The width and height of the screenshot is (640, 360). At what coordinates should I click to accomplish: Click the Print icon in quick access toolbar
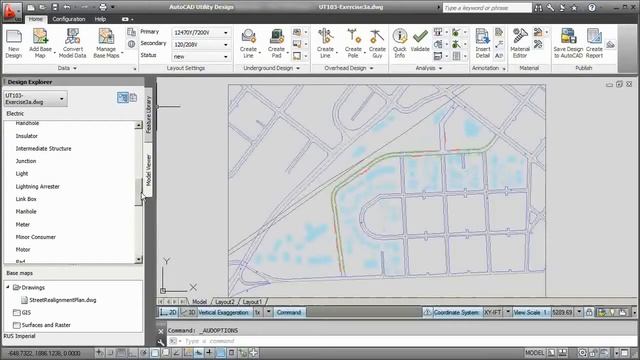103,7
